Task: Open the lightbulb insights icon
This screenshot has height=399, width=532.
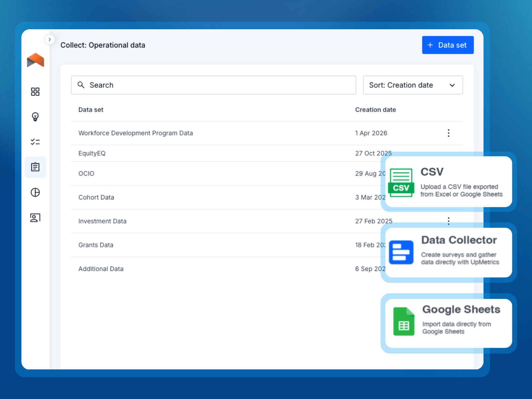Action: [35, 117]
